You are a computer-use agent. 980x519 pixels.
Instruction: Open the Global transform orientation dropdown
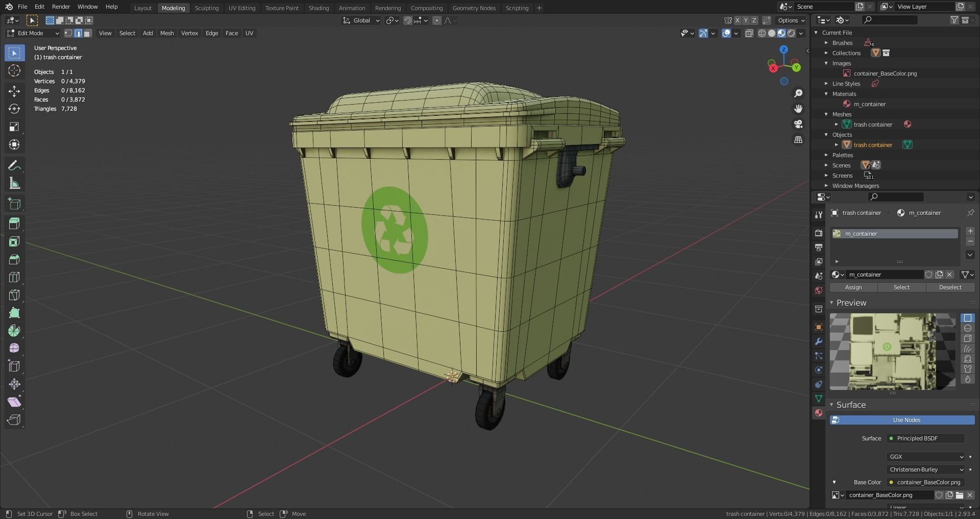point(361,20)
